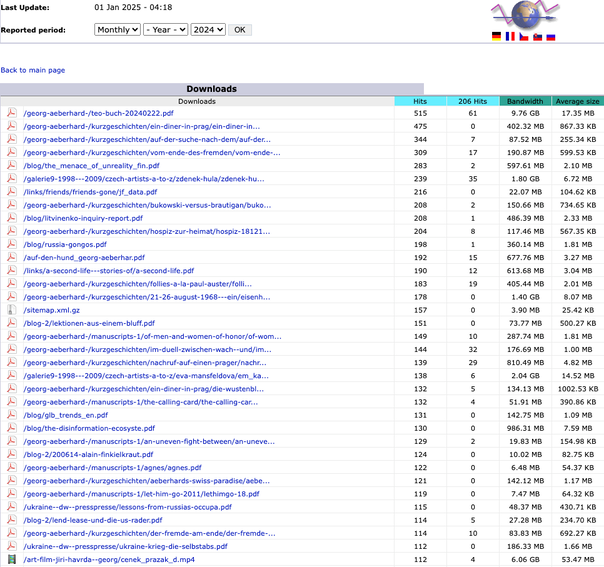
Task: Open the-disinformation-ecosyste.pdf link
Action: tap(89, 428)
